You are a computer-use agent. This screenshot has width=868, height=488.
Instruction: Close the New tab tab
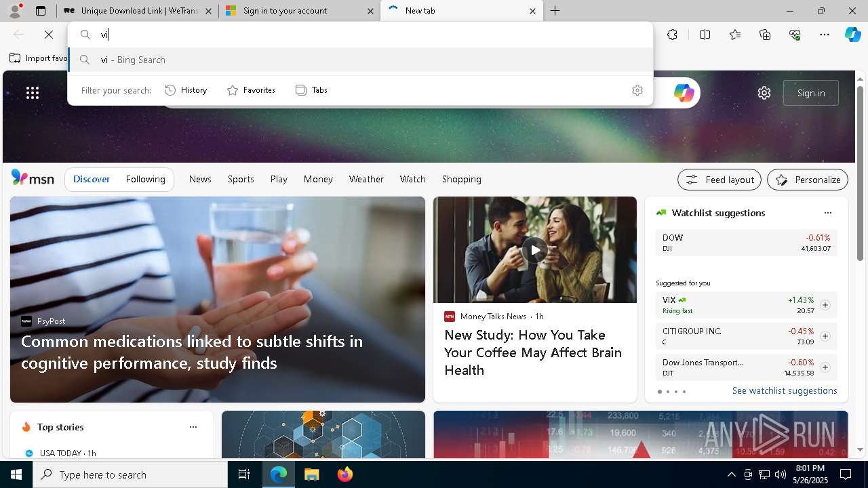click(532, 11)
